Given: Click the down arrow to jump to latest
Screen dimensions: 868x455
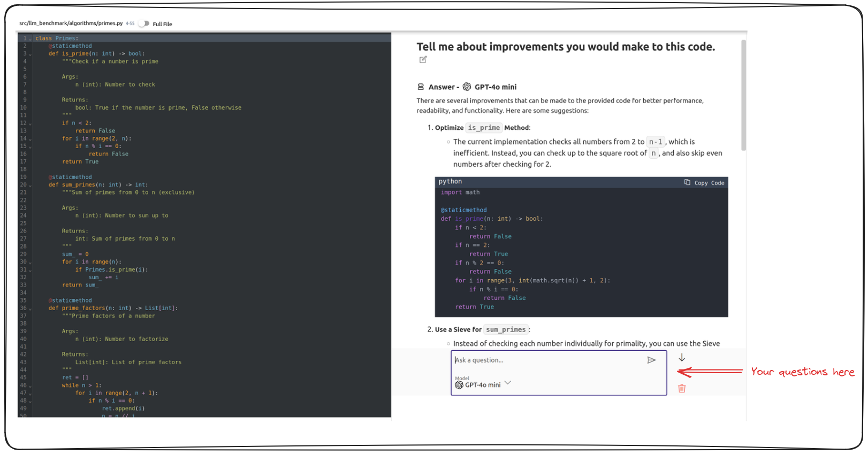Looking at the screenshot, I should click(682, 358).
